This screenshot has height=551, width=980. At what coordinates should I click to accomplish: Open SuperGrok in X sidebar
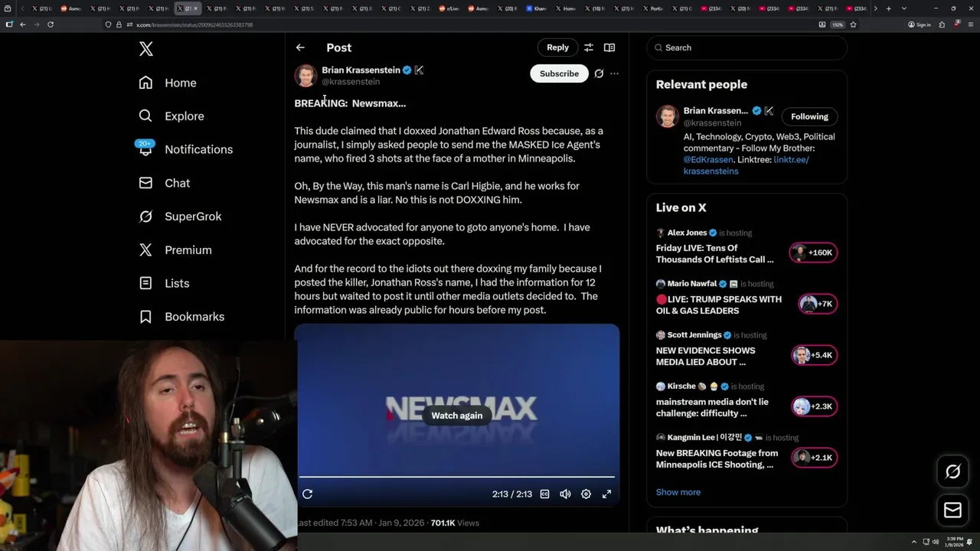click(180, 217)
